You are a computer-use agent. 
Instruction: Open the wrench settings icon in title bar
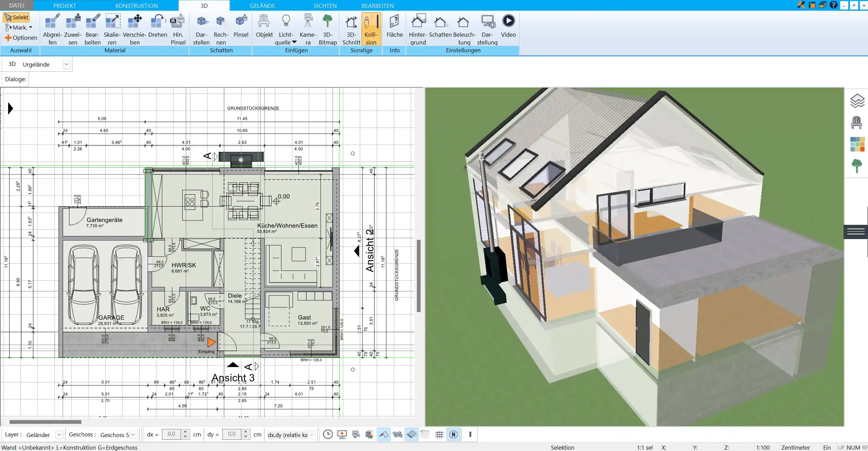click(801, 5)
